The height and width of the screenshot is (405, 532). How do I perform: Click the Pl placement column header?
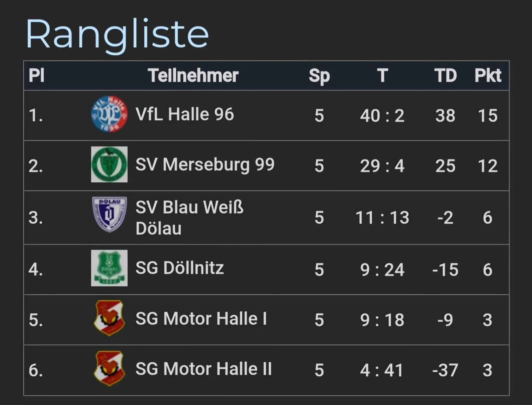coord(36,76)
